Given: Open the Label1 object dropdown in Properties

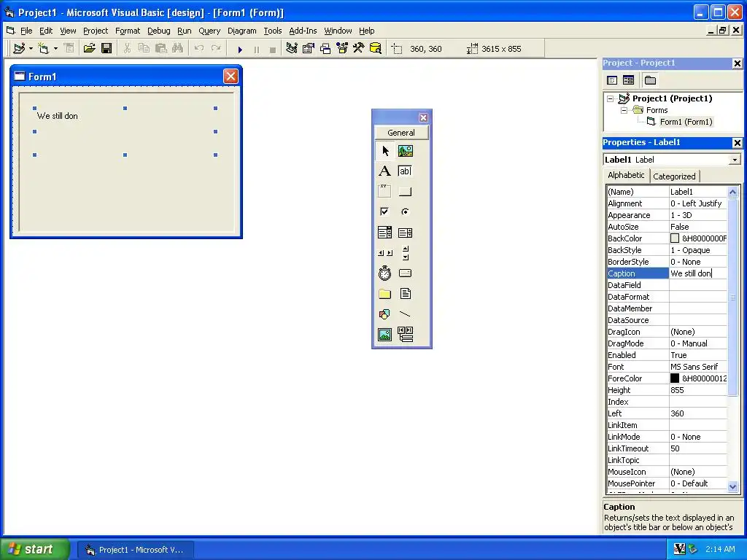Looking at the screenshot, I should (x=735, y=160).
